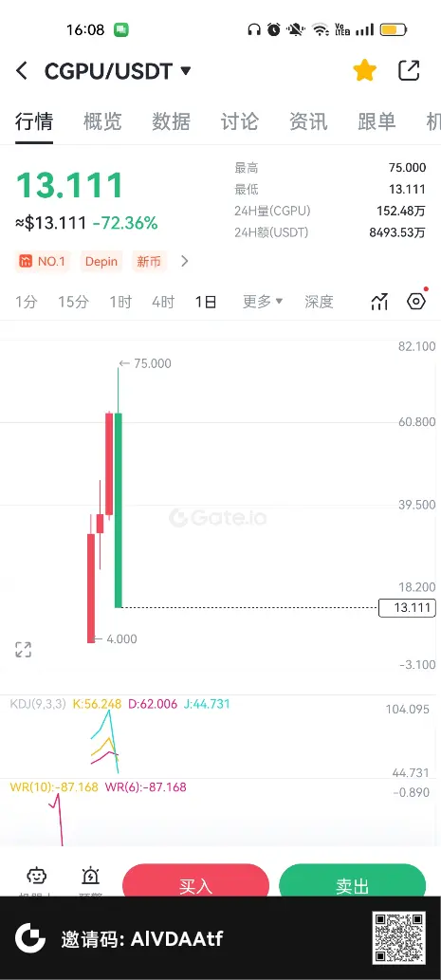Expand chart to fullscreen icon
The image size is (441, 980).
tap(23, 649)
